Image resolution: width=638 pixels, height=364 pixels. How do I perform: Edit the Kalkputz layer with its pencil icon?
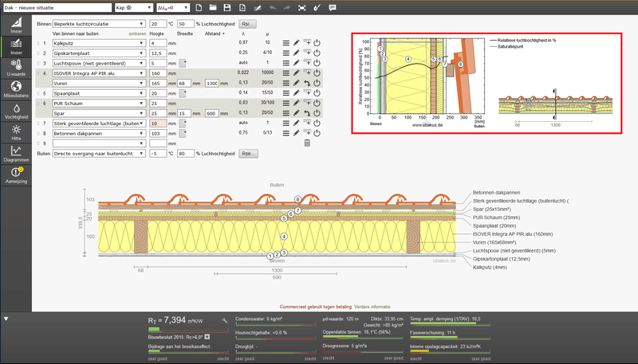point(297,43)
